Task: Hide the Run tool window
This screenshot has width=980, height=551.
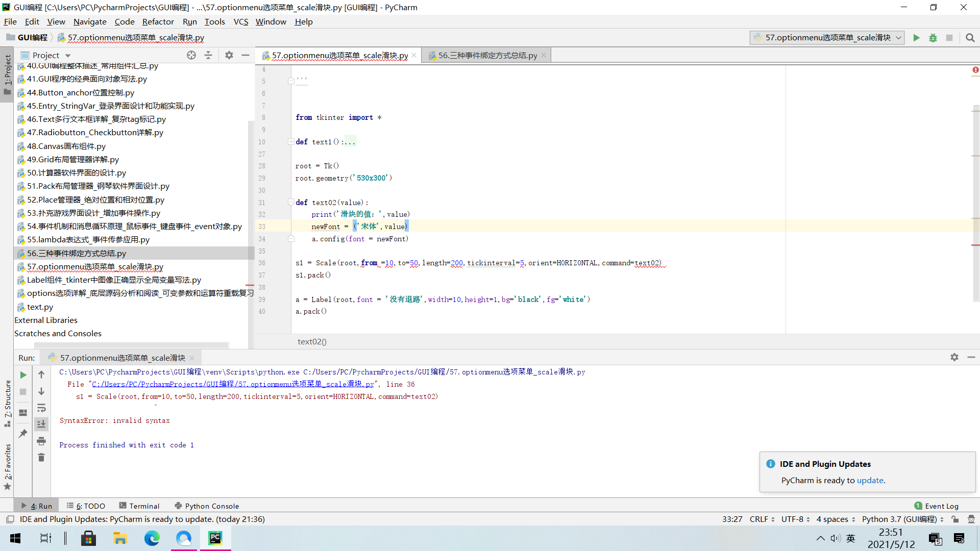Action: point(971,357)
